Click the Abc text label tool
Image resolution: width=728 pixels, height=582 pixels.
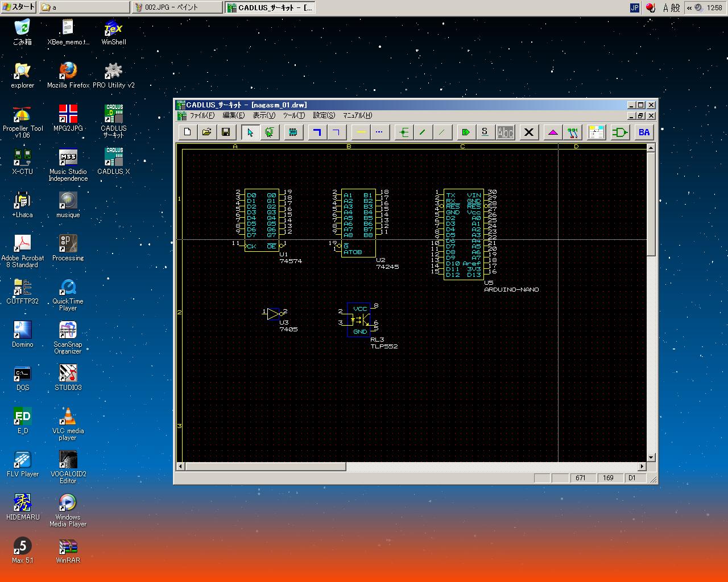[x=505, y=132]
